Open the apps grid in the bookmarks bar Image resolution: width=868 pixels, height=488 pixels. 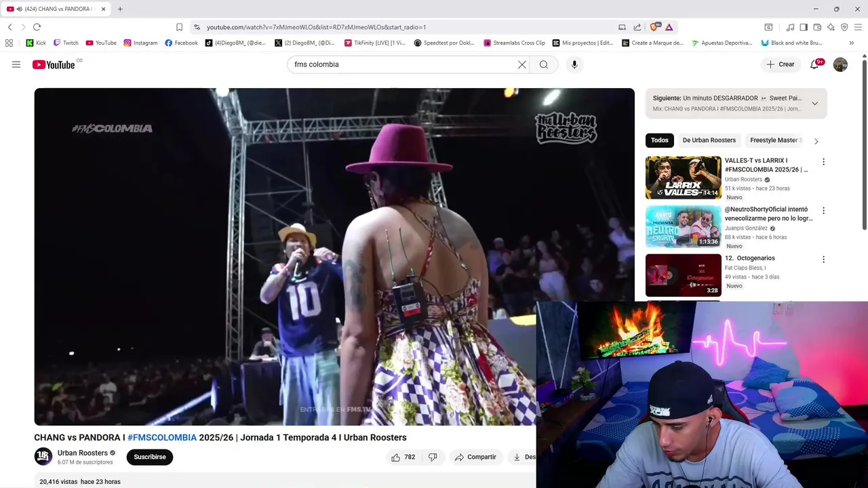(9, 43)
